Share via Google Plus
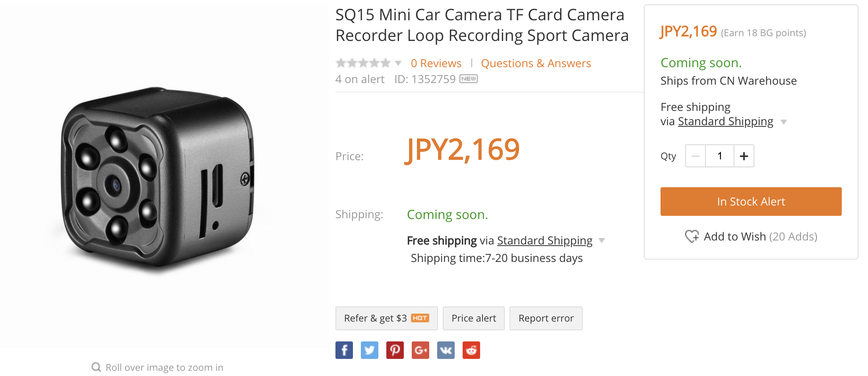 click(x=420, y=350)
